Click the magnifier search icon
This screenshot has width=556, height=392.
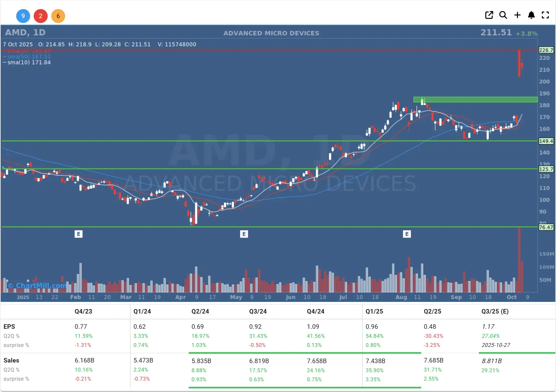point(503,15)
